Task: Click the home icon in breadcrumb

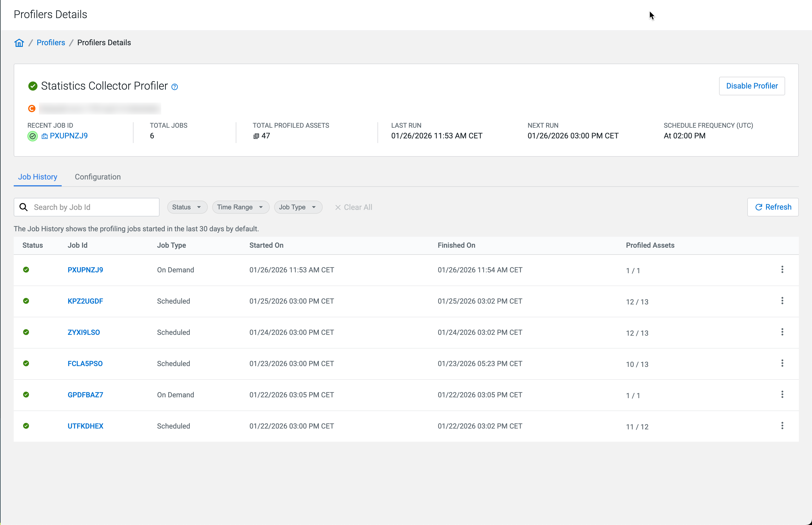Action: click(19, 43)
